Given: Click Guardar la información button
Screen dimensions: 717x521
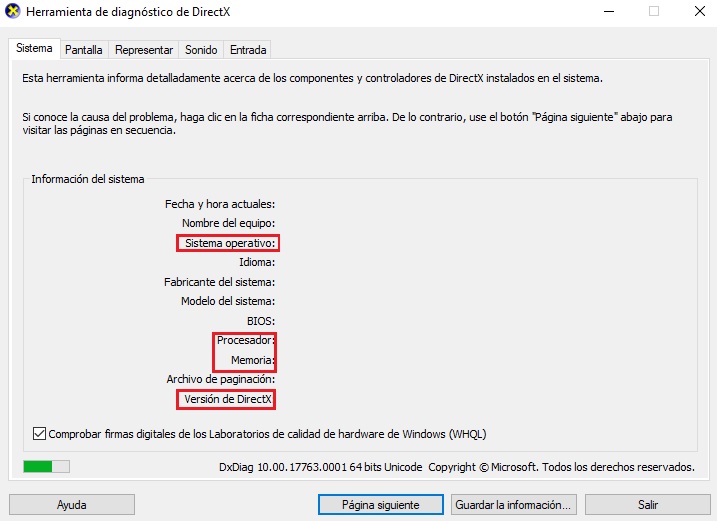Looking at the screenshot, I should (x=514, y=505).
